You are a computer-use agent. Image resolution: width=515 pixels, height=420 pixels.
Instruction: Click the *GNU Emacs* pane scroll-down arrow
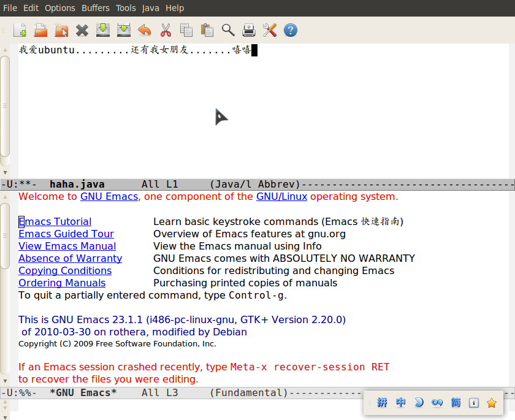coord(5,381)
